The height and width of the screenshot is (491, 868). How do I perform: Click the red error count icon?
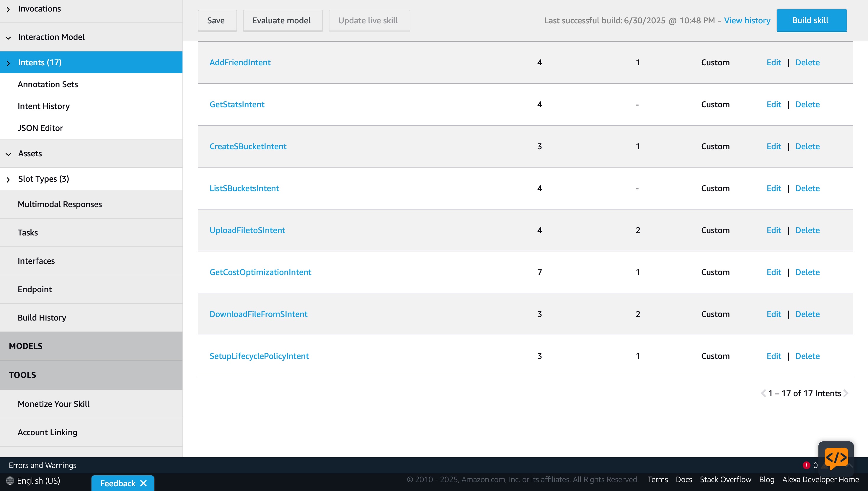click(x=806, y=465)
